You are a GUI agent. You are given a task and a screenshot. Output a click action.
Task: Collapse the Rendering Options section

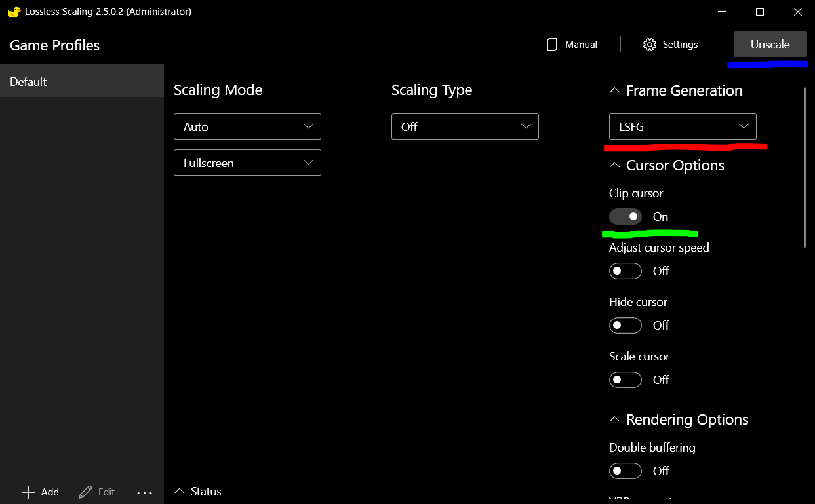click(x=614, y=419)
